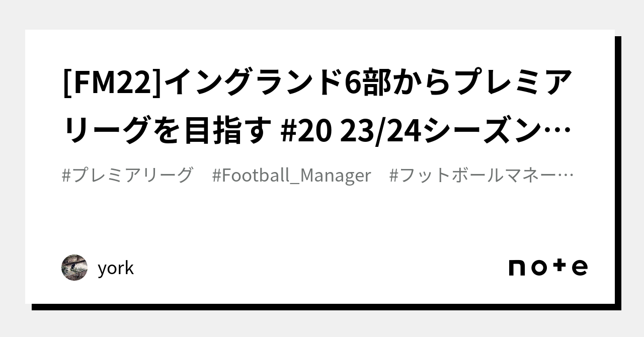The width and height of the screenshot is (644, 337).
Task: Expand the hashtag row's trailing ellipsis
Action: click(567, 176)
